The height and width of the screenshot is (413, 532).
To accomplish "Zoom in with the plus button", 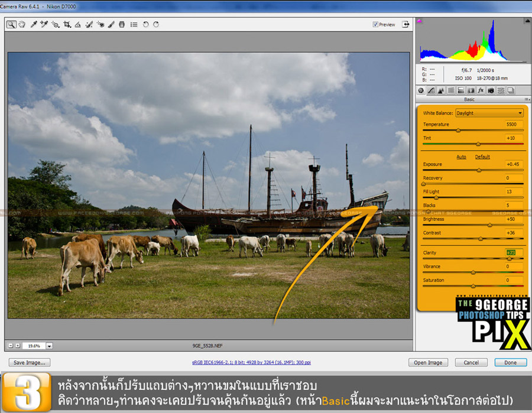I will (18, 346).
